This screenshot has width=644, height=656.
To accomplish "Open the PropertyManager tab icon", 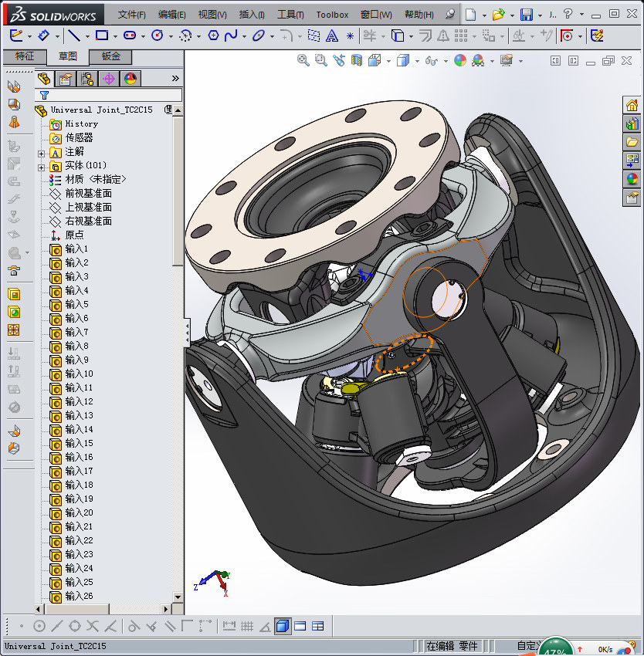I will pyautogui.click(x=66, y=78).
